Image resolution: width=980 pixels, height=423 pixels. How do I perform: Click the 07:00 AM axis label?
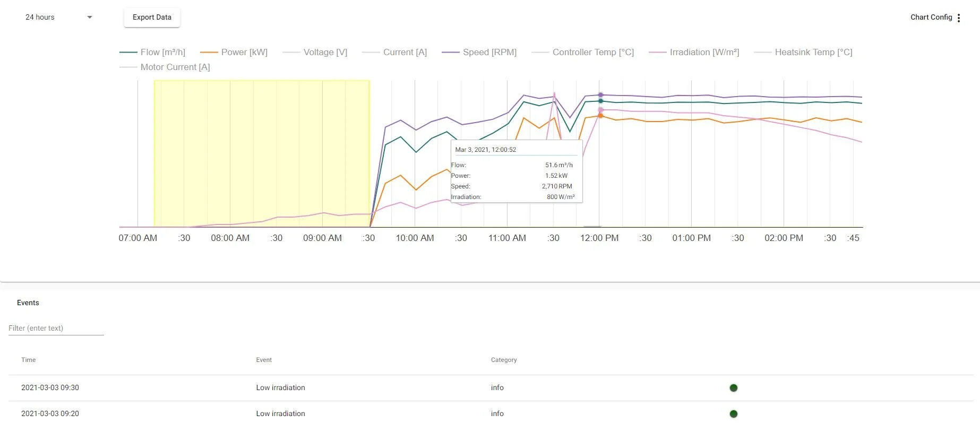tap(138, 238)
